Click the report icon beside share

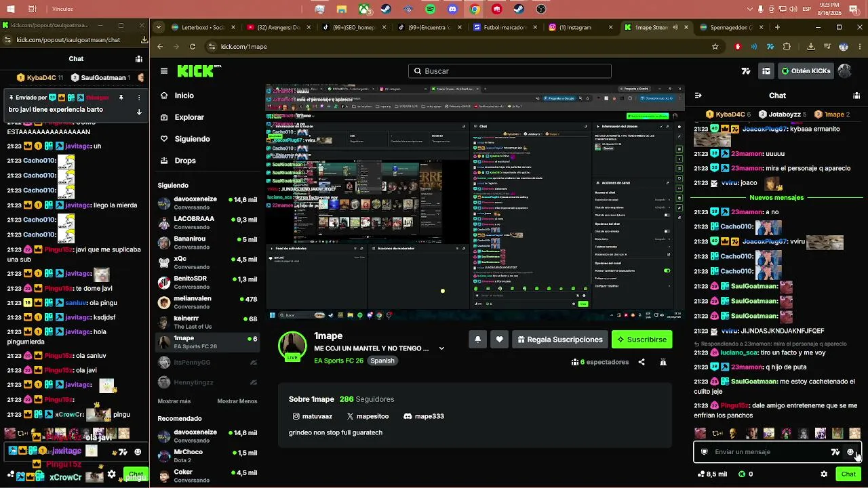coord(663,363)
